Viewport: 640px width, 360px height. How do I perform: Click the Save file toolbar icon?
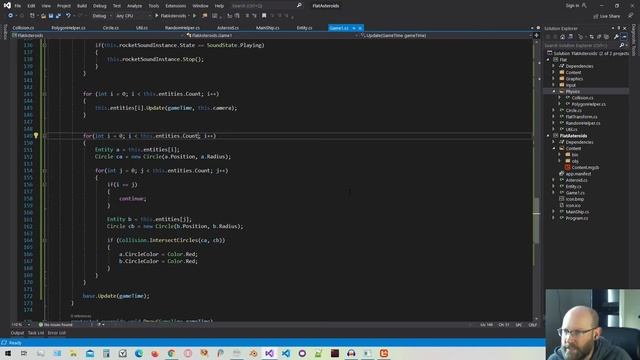tap(51, 16)
